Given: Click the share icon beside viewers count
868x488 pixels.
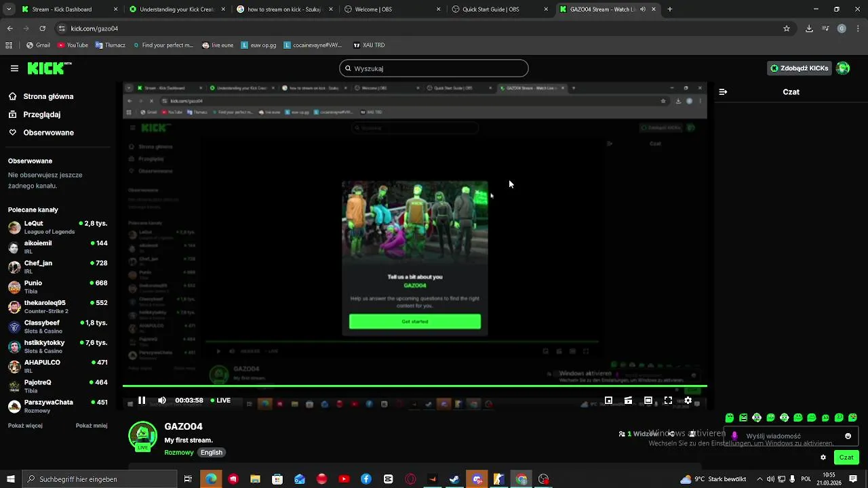Looking at the screenshot, I should point(671,434).
